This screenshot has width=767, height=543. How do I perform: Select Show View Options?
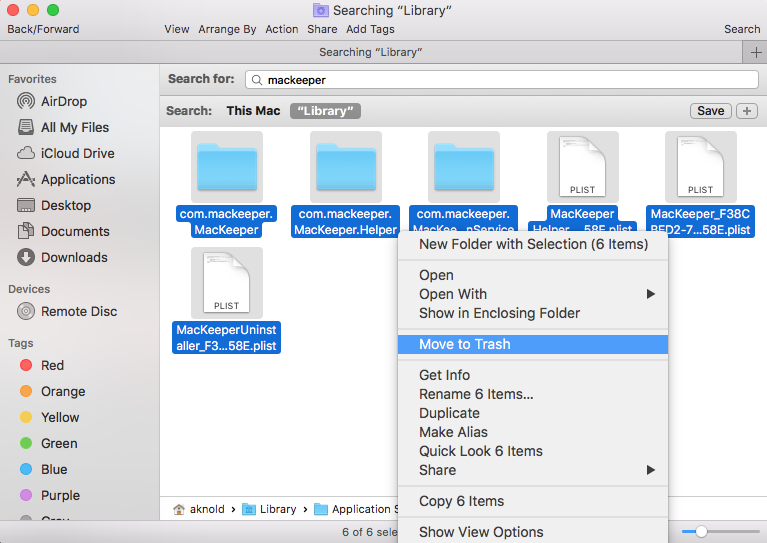tap(533, 532)
